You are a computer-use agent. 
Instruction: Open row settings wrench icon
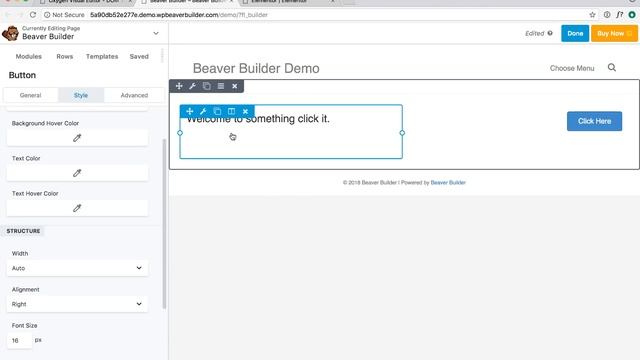pyautogui.click(x=192, y=86)
